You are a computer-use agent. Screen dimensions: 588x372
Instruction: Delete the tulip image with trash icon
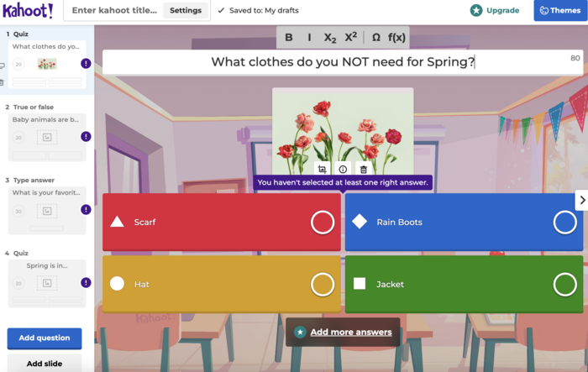(x=364, y=170)
